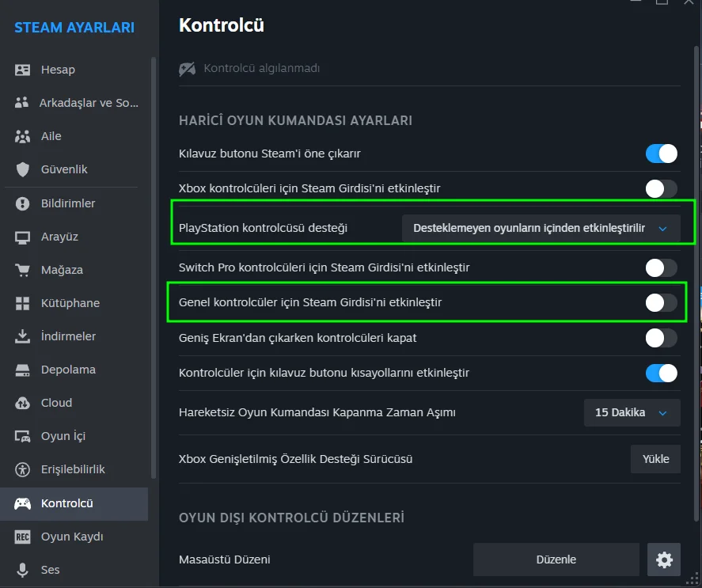Disable kılavuz butonu kısayolları toggle
This screenshot has height=588, width=702.
662,373
